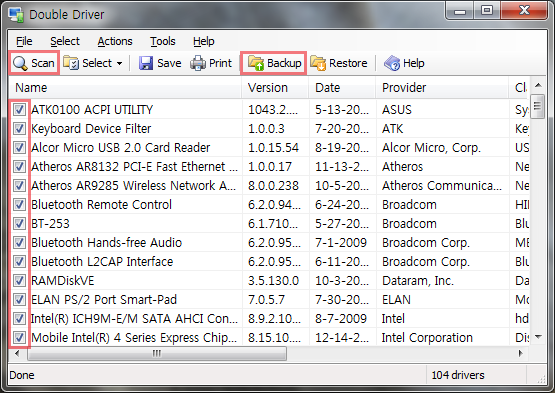555x393 pixels.
Task: Click the Restore folder icon
Action: point(318,63)
